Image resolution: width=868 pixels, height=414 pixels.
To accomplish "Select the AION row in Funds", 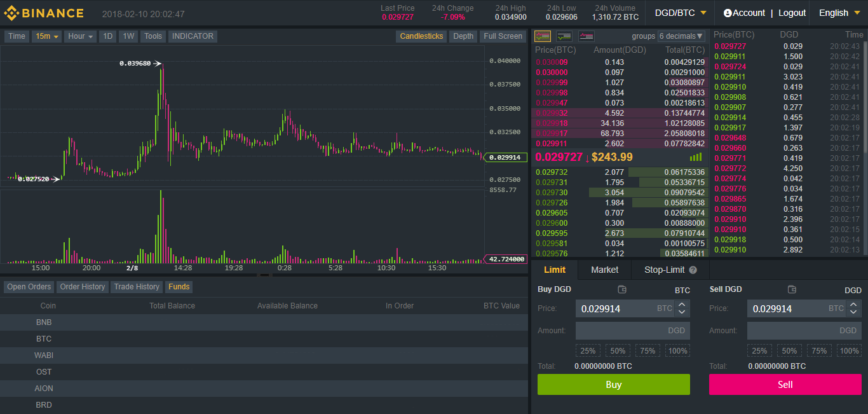I will coord(264,389).
